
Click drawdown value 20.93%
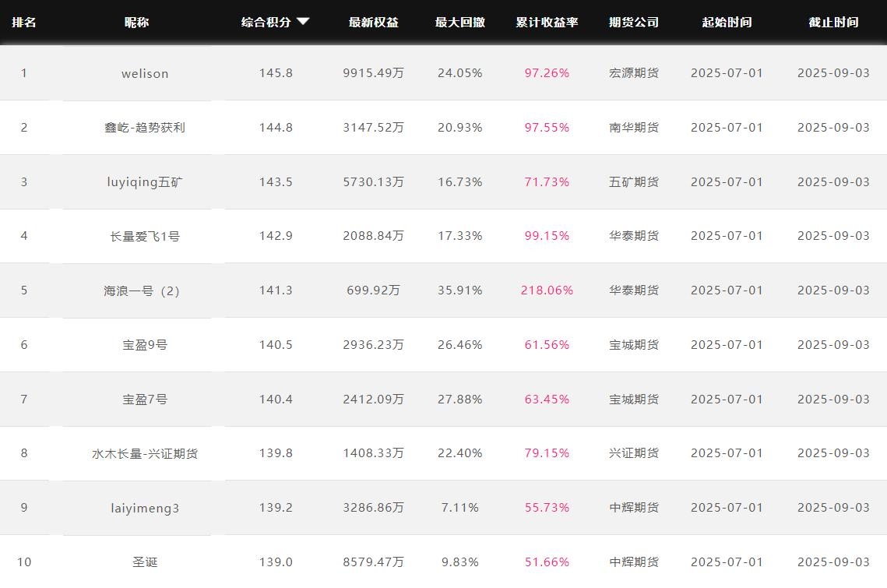pos(460,127)
